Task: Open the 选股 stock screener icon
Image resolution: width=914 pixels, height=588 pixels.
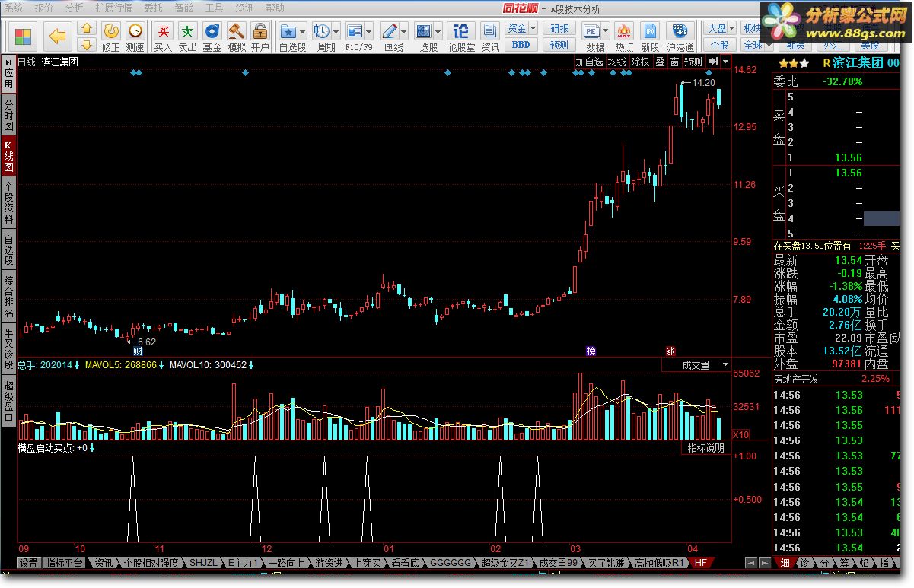Action: coord(423,31)
